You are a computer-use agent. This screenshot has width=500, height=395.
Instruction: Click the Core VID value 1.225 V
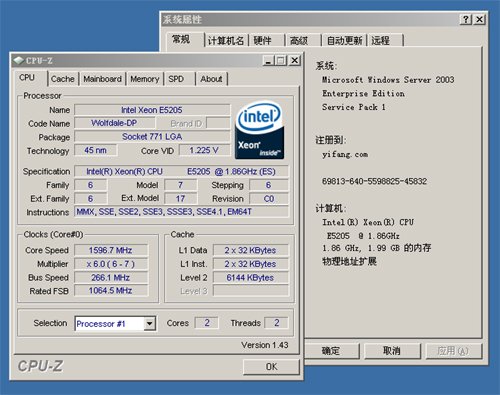pyautogui.click(x=204, y=150)
